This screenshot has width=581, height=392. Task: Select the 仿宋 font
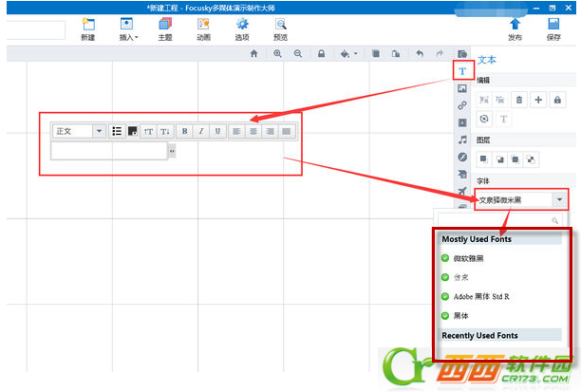[461, 277]
